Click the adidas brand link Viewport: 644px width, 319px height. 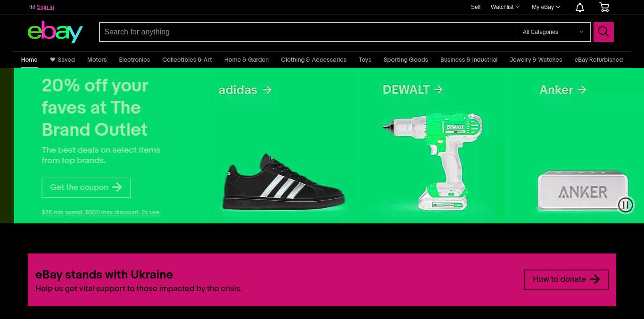(245, 90)
